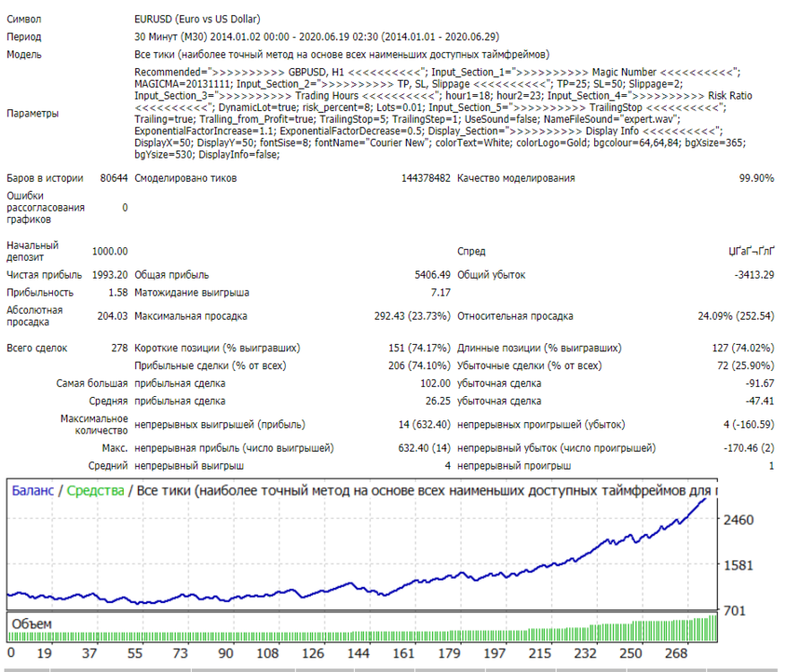Click the average consecutive wins value 4
The image size is (786, 672).
pyautogui.click(x=447, y=466)
